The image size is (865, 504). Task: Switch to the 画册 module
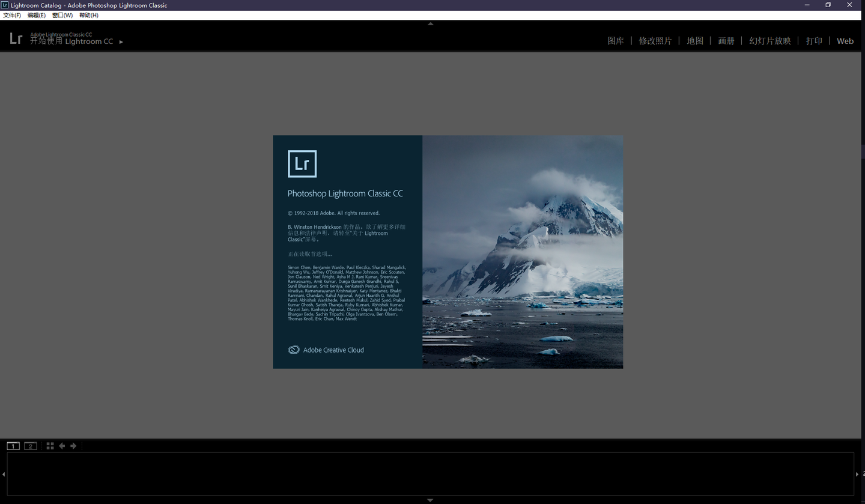point(726,41)
